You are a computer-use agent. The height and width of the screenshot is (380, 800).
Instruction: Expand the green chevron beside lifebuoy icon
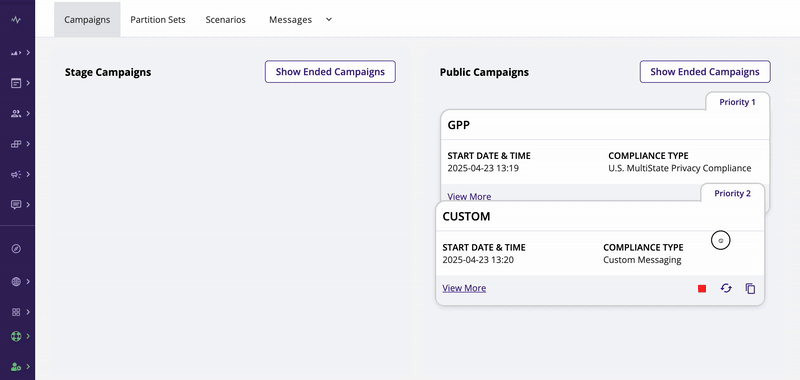[28, 336]
